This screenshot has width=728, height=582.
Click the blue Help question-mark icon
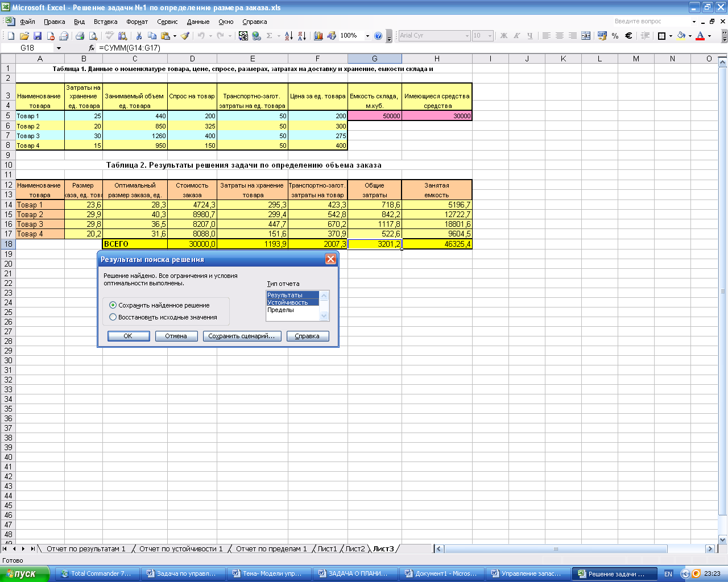pyautogui.click(x=378, y=36)
